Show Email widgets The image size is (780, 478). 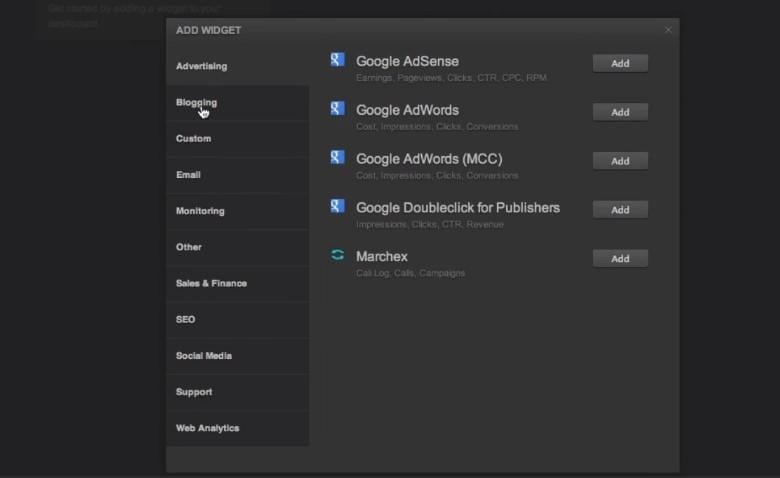[238, 175]
